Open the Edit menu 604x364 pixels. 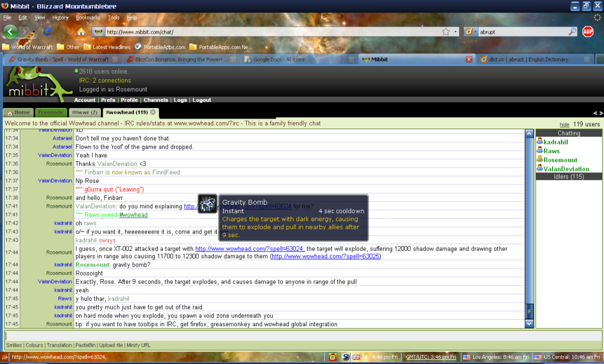tap(22, 17)
